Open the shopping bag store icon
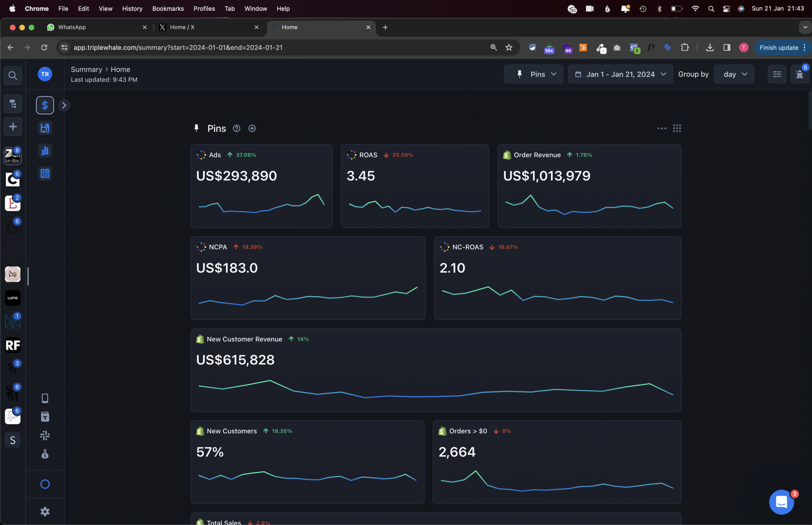This screenshot has height=525, width=812. pos(45,416)
